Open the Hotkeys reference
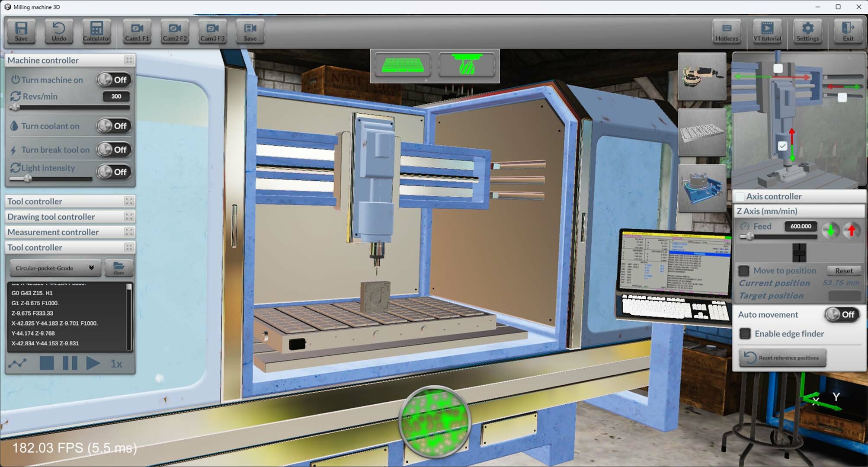The width and height of the screenshot is (868, 467). click(x=727, y=31)
